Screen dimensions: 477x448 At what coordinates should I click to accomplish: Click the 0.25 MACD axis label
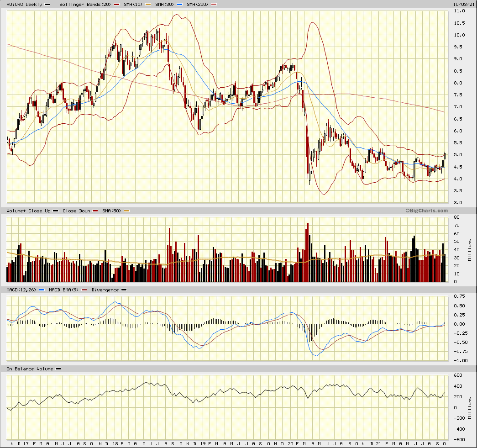pos(459,315)
